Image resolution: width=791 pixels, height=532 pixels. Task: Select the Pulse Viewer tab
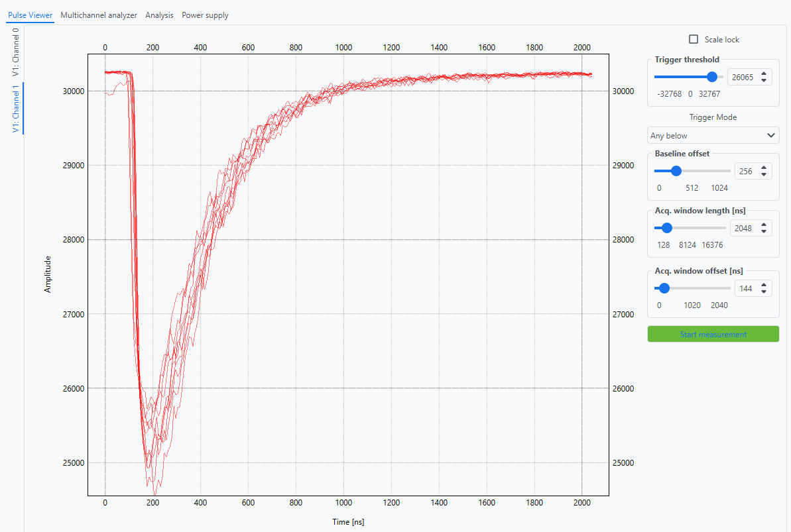[x=30, y=15]
